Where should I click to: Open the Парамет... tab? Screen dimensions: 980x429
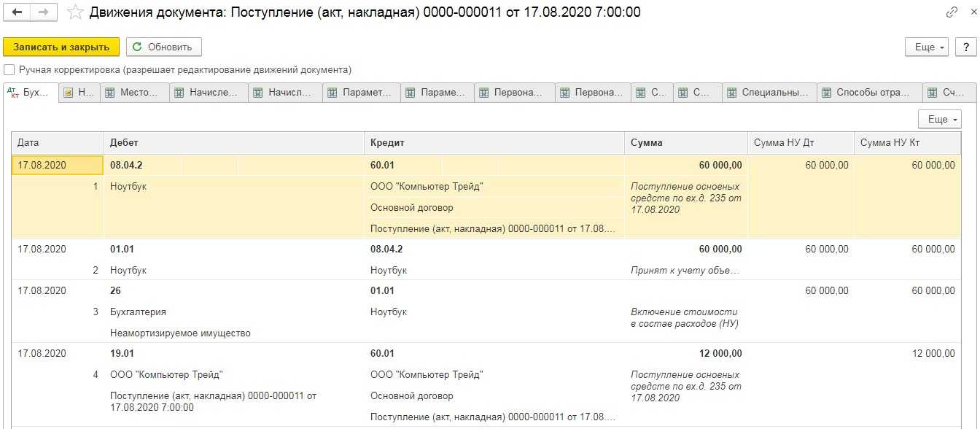[x=362, y=93]
